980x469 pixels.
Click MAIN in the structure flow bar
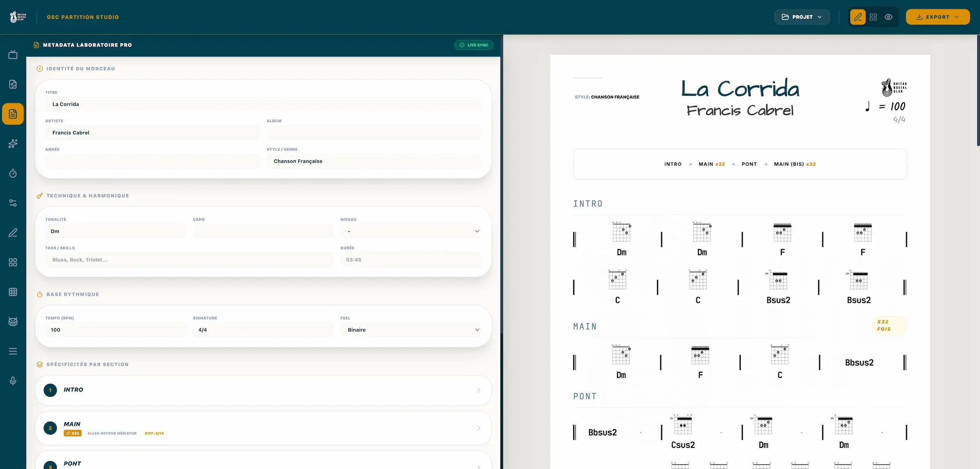click(706, 164)
